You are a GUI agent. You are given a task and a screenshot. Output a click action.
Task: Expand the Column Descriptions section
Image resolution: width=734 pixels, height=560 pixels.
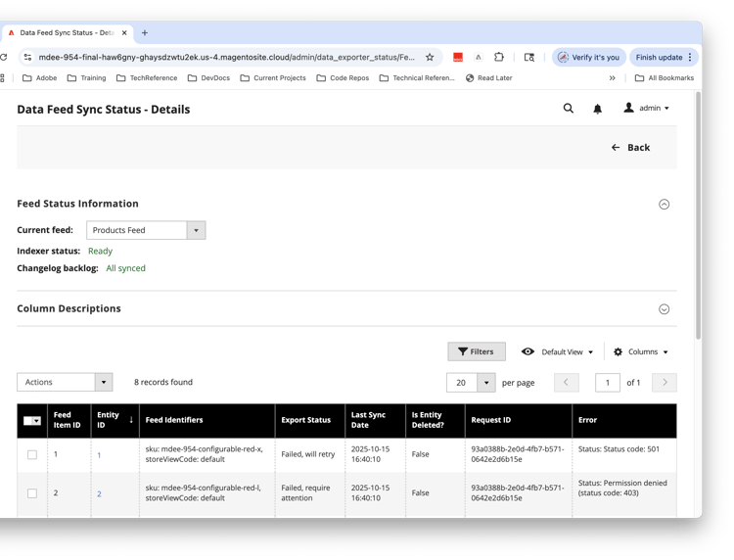click(664, 309)
